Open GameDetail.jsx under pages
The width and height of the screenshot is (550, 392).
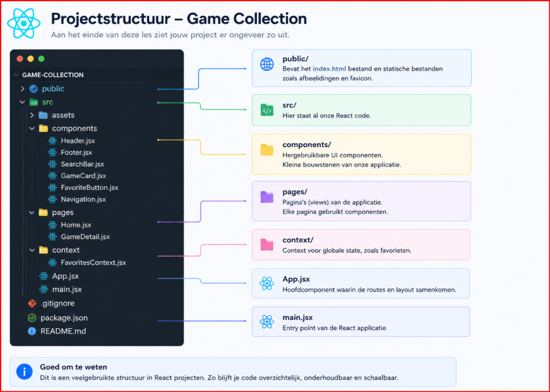[85, 237]
